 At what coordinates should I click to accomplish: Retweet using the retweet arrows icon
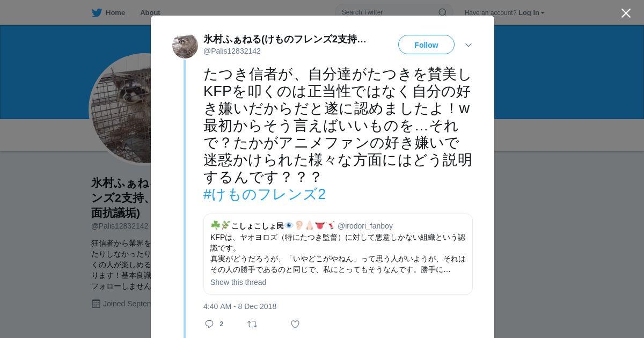click(x=252, y=324)
